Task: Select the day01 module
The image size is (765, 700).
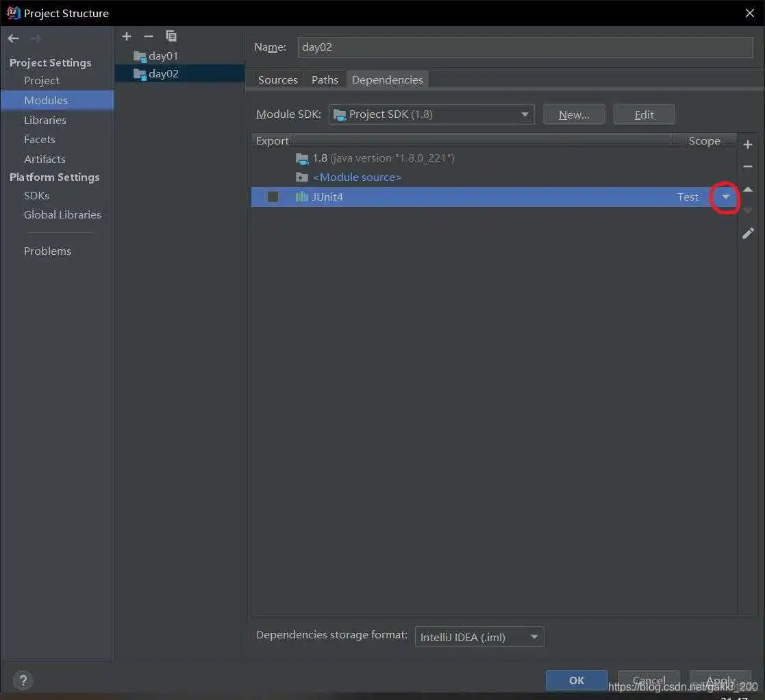Action: [x=163, y=56]
